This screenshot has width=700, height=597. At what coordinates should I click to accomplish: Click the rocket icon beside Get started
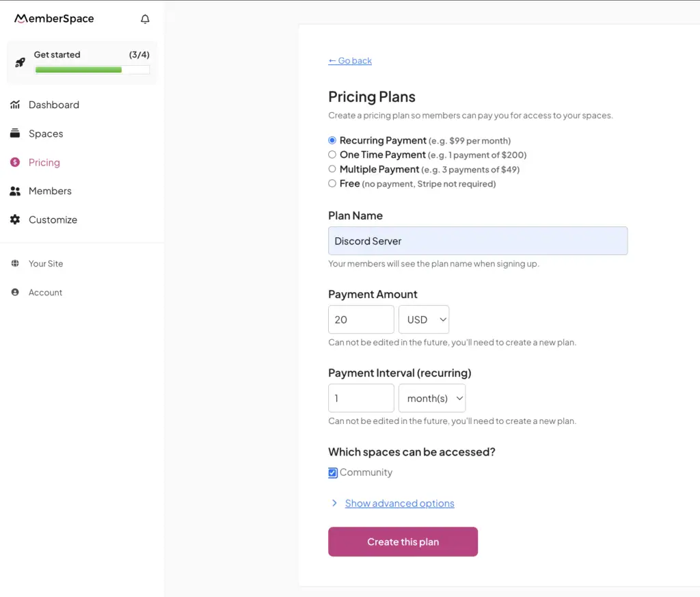tap(20, 62)
